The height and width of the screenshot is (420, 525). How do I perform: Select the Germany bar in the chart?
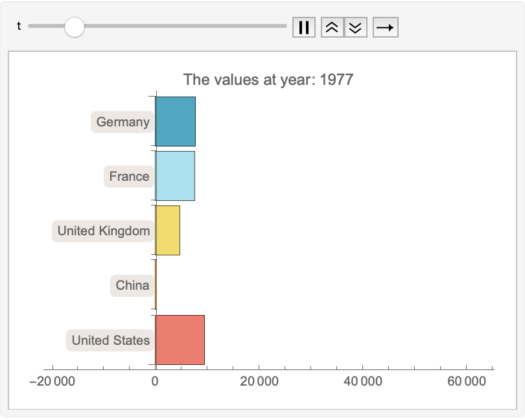pos(175,121)
